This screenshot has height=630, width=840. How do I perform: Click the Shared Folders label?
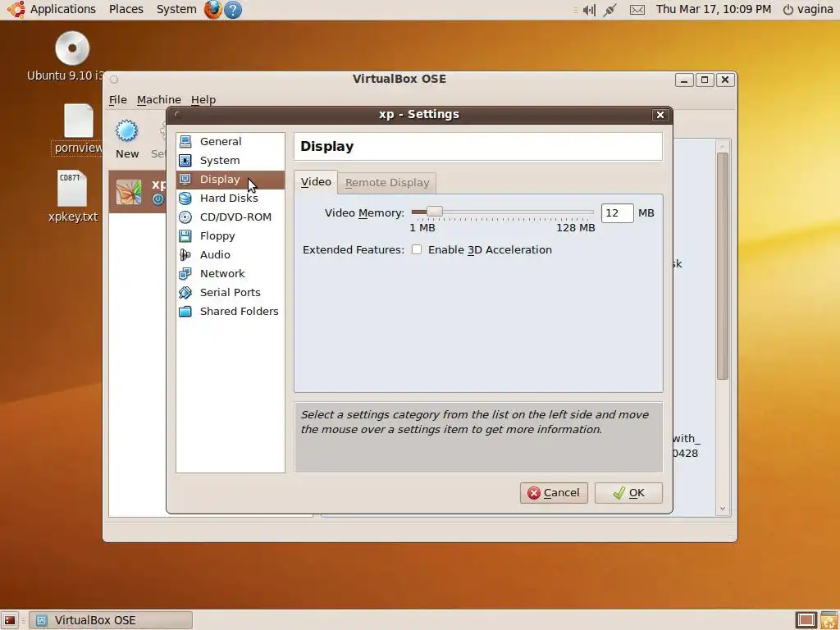click(x=240, y=311)
